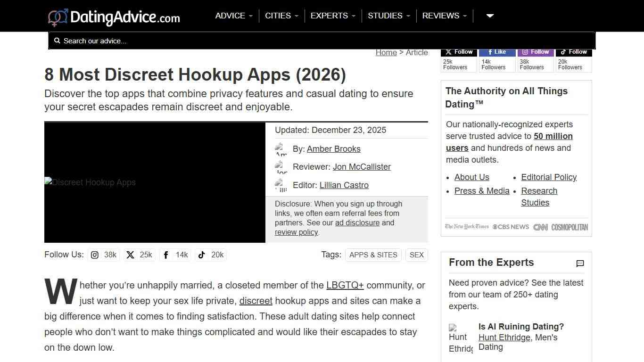Click the X social icon near Follow Us
Viewport: 644px width, 362px height.
coord(130,255)
